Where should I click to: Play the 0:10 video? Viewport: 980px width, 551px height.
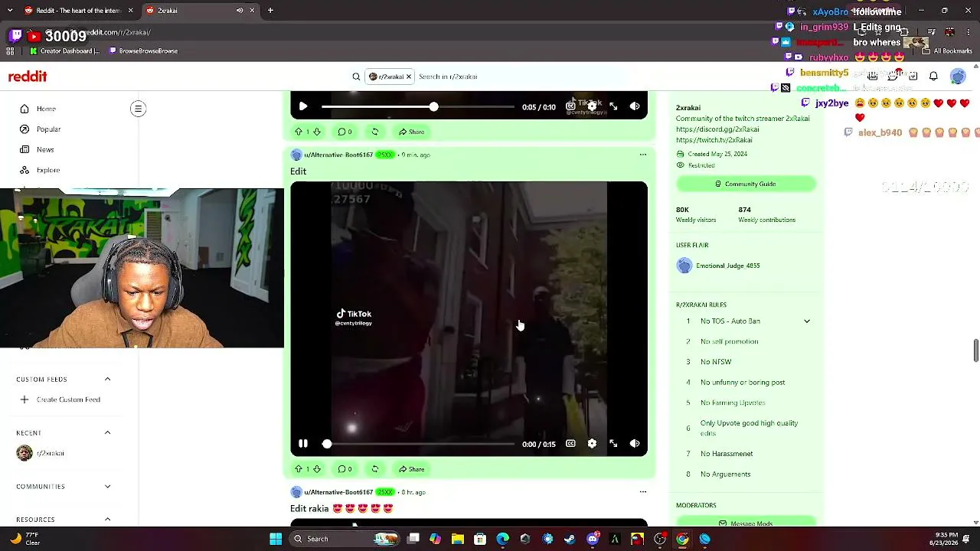pyautogui.click(x=303, y=106)
